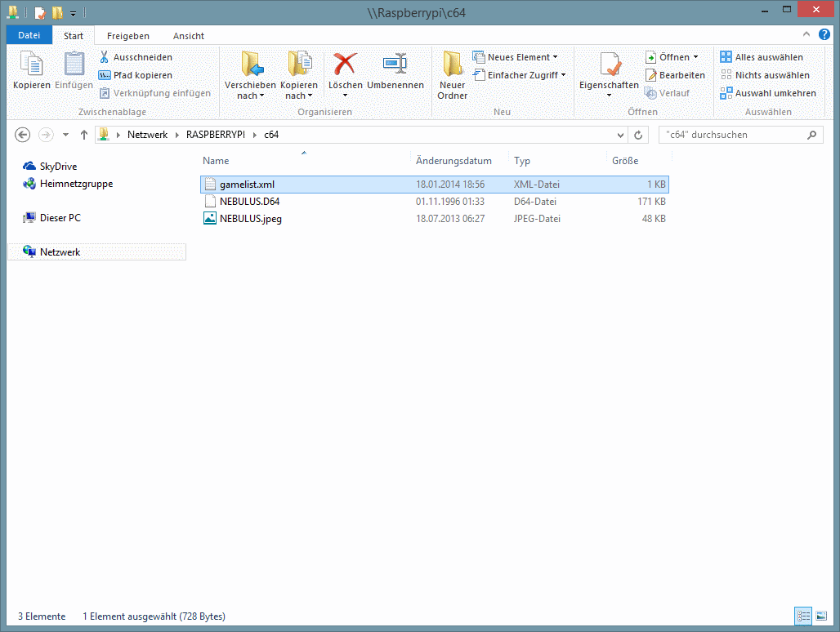Select the Netzwerk item in the navigation pane
Viewport: 840px width, 632px height.
click(x=60, y=252)
